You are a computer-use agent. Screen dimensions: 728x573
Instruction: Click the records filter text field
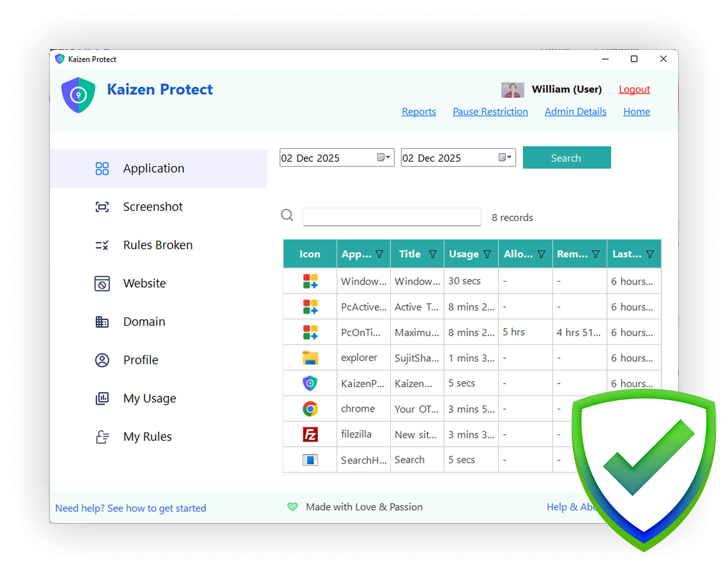point(392,217)
